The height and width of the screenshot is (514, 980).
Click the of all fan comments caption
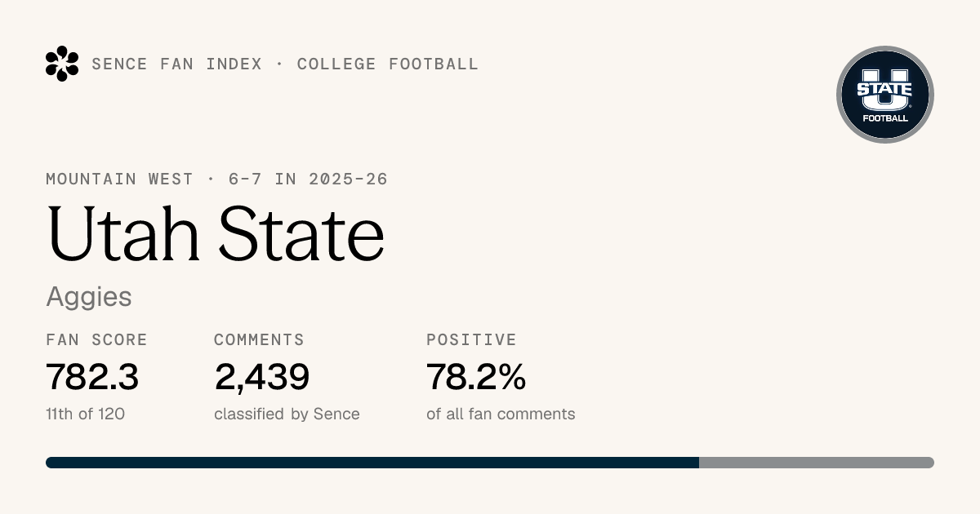coord(501,414)
